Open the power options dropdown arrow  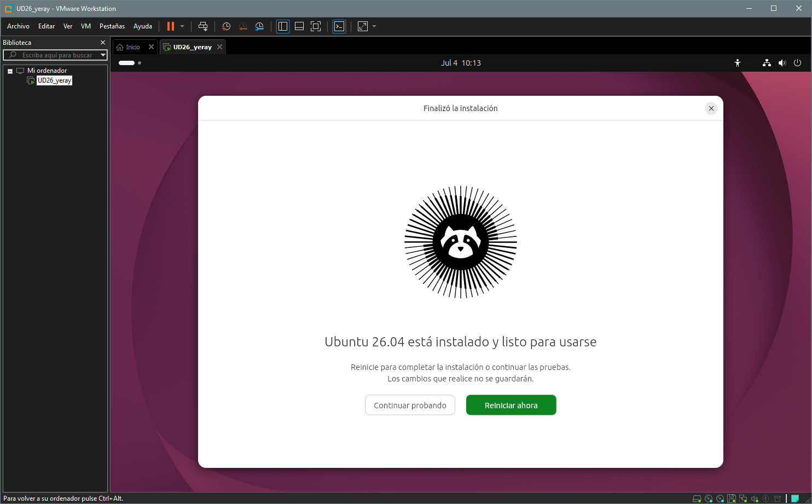click(182, 26)
